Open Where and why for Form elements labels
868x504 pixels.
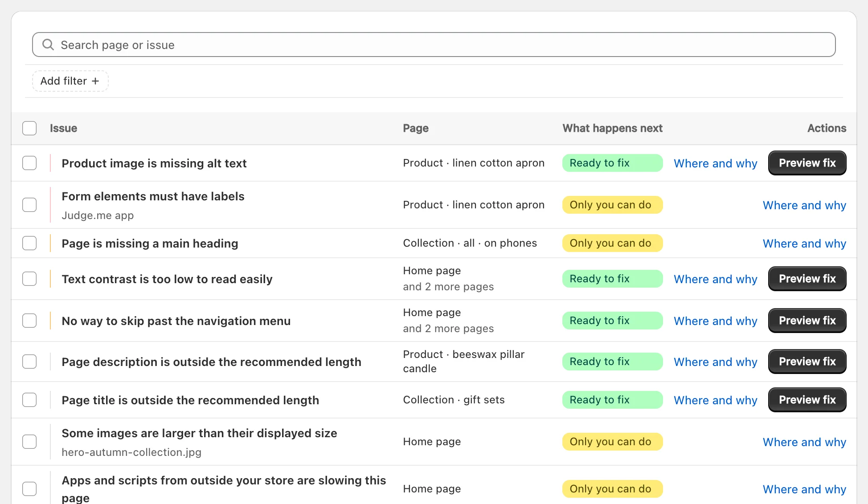pyautogui.click(x=804, y=205)
